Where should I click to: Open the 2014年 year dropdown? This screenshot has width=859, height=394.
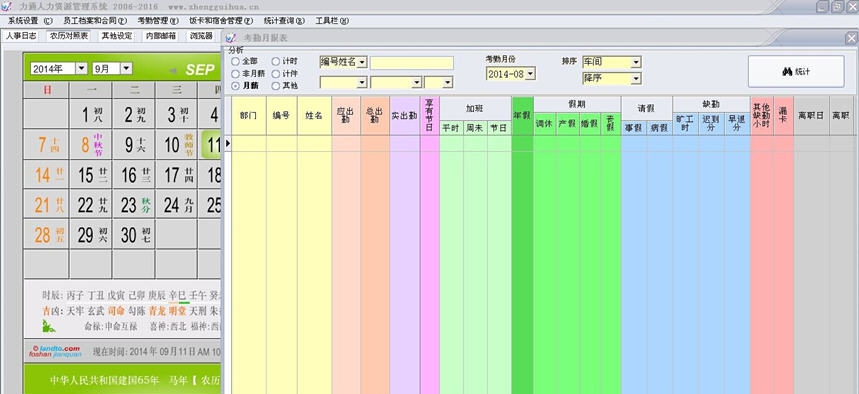pyautogui.click(x=81, y=68)
